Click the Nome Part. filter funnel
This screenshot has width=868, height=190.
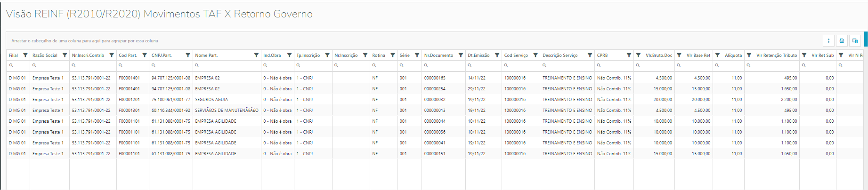(256, 55)
